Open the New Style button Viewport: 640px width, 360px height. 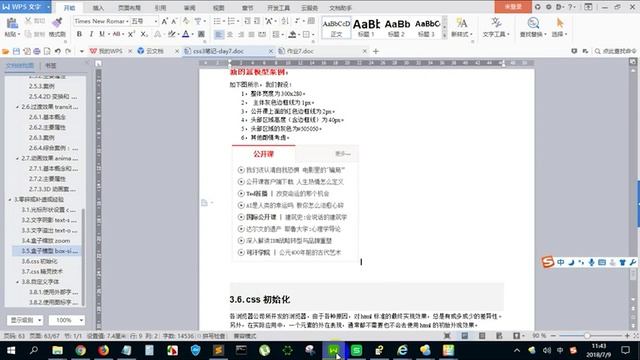point(462,27)
